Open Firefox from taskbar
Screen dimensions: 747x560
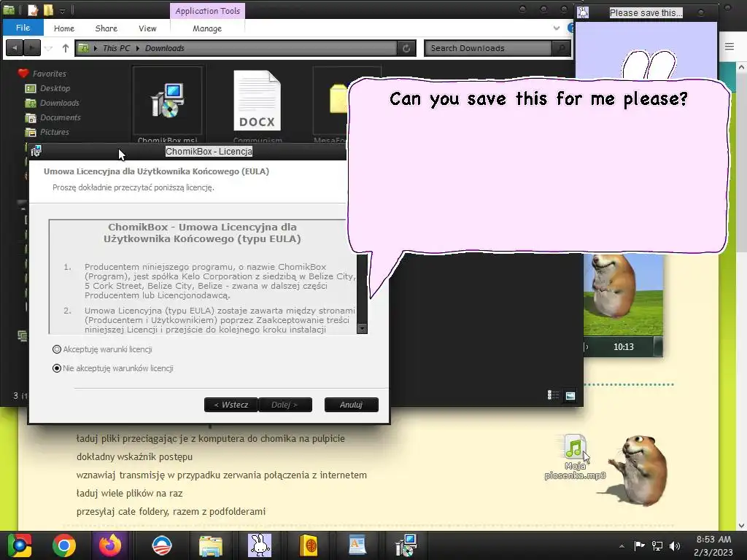110,545
